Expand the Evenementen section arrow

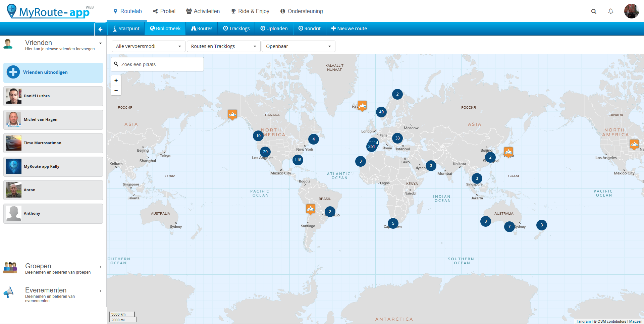[x=100, y=291]
